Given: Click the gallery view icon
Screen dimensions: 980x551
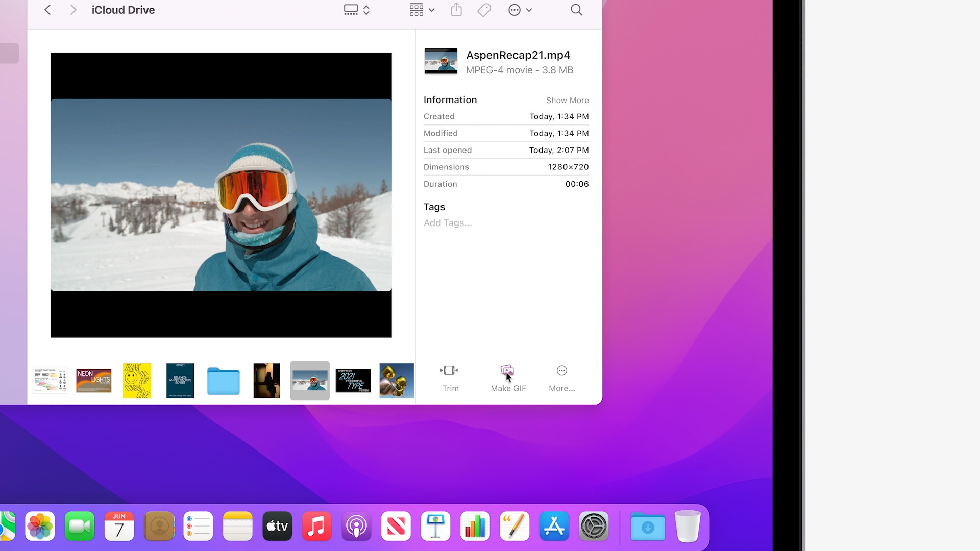Looking at the screenshot, I should pyautogui.click(x=351, y=9).
